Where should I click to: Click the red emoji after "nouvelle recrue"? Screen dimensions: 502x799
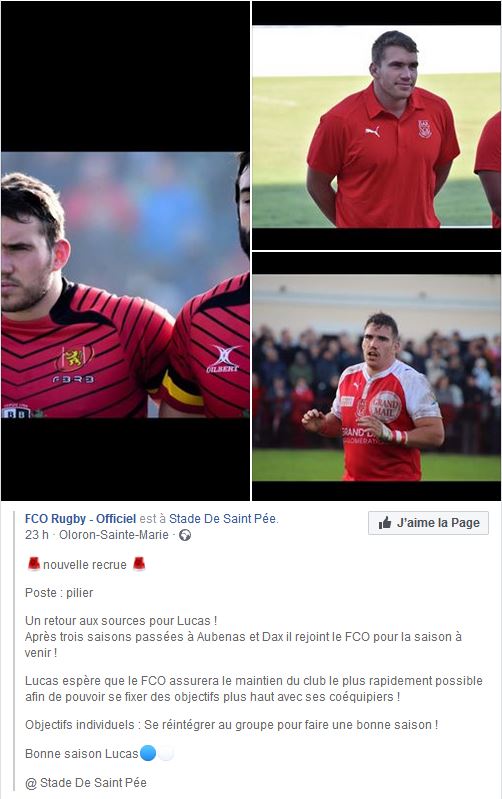pos(139,564)
